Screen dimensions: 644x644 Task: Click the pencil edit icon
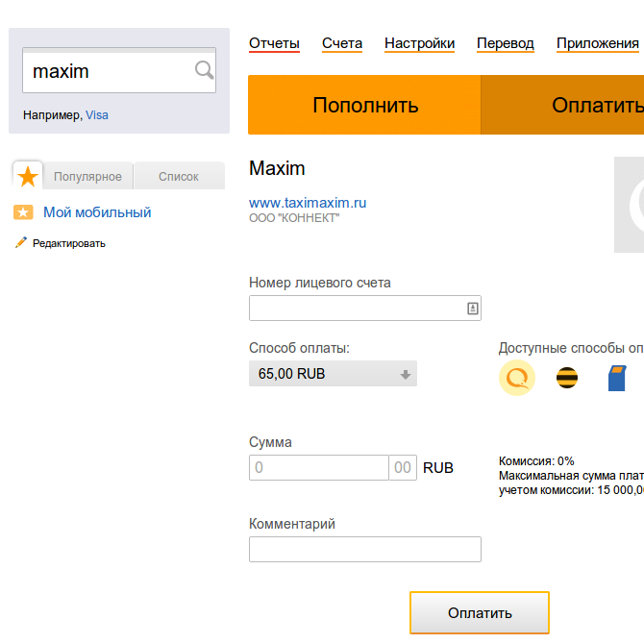[21, 242]
